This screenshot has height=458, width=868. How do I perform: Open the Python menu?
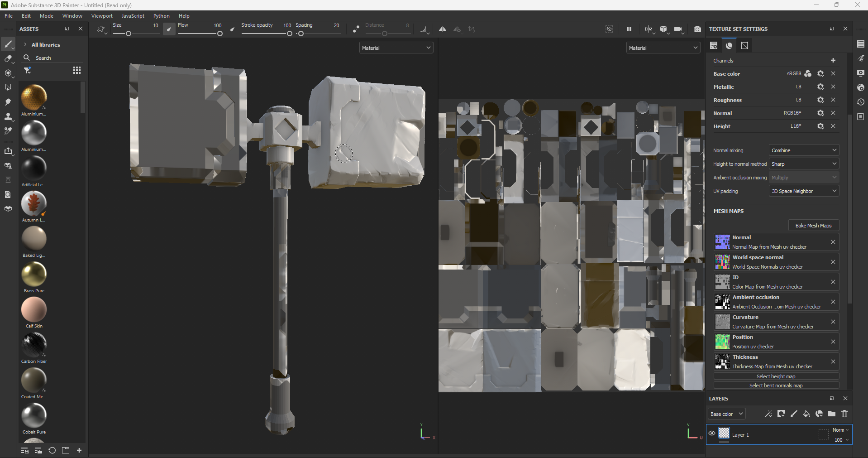161,15
